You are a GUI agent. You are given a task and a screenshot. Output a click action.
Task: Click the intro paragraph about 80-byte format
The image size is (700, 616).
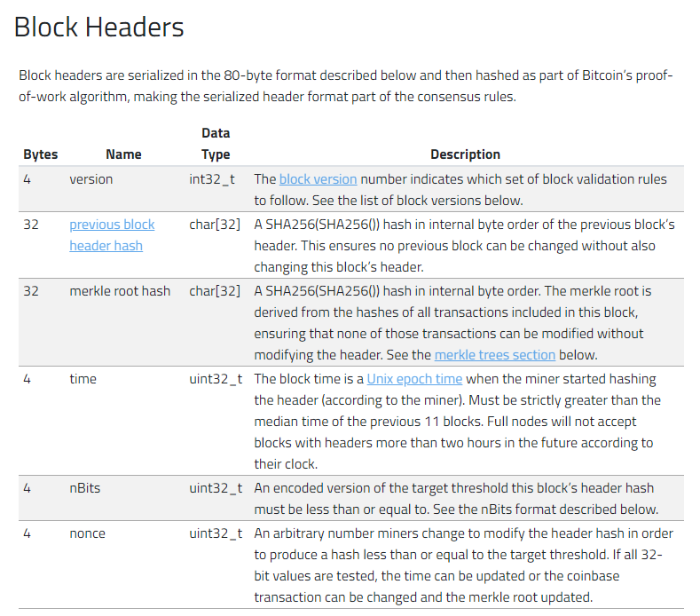pos(346,86)
